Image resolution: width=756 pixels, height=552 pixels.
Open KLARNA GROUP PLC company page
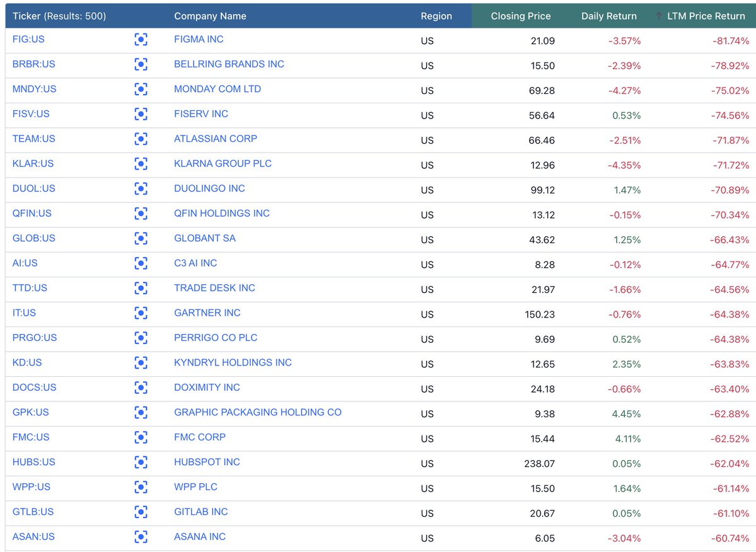223,164
